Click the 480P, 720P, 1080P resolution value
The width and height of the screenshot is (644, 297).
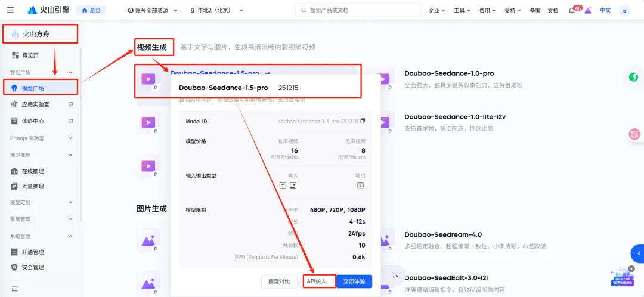point(338,210)
